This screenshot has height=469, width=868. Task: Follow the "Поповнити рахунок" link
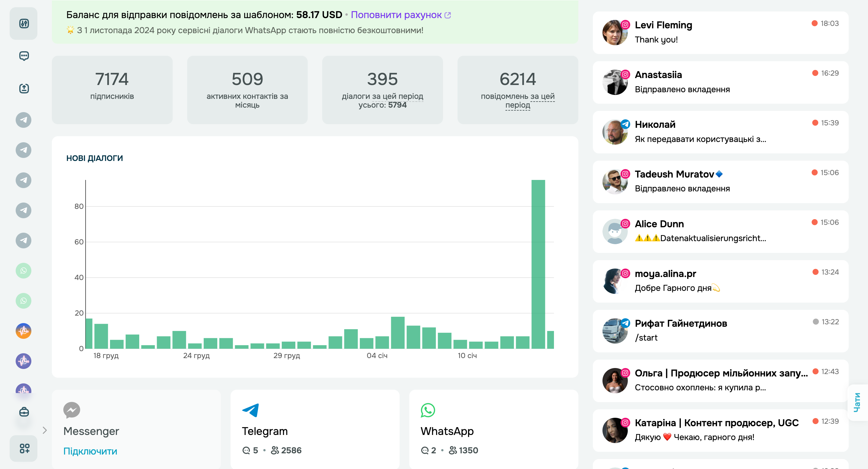click(396, 15)
